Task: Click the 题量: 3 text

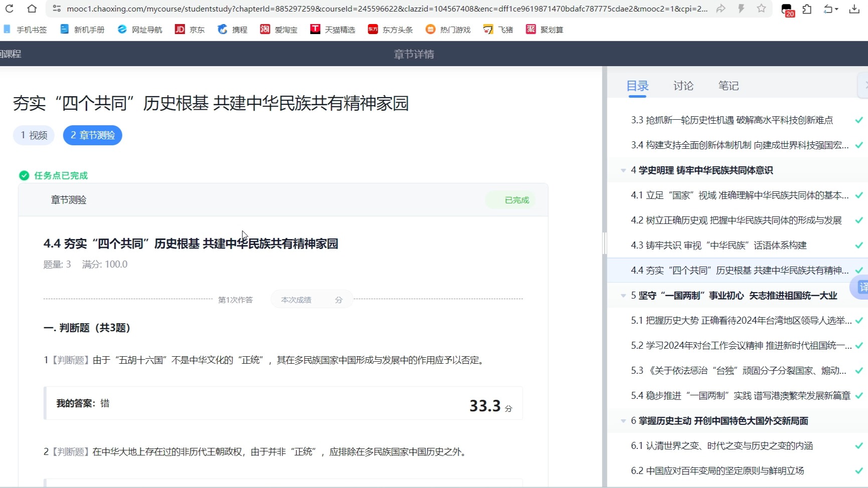Action: pyautogui.click(x=57, y=265)
